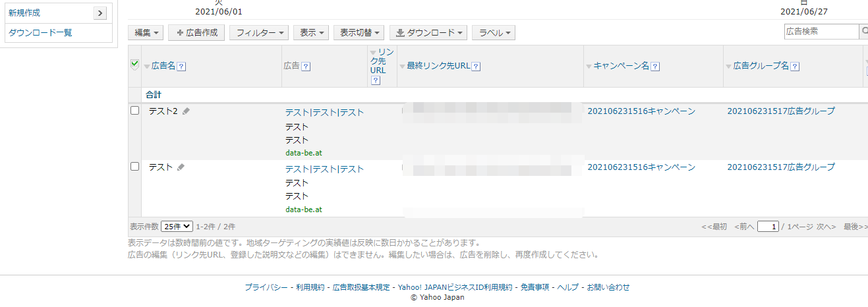Viewport: 868px width, 307px height.
Task: Click the search magnifier icon
Action: pos(864,32)
